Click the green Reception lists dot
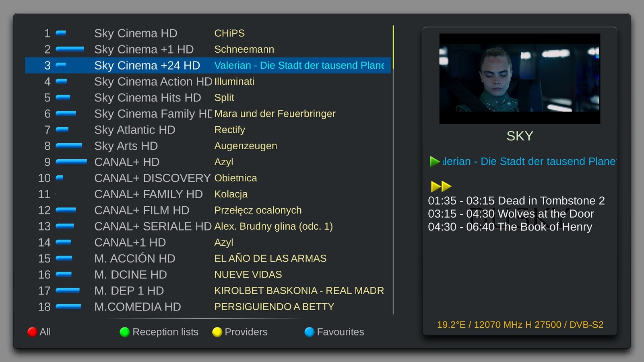Screen dimensions: 644x362 click(x=125, y=332)
